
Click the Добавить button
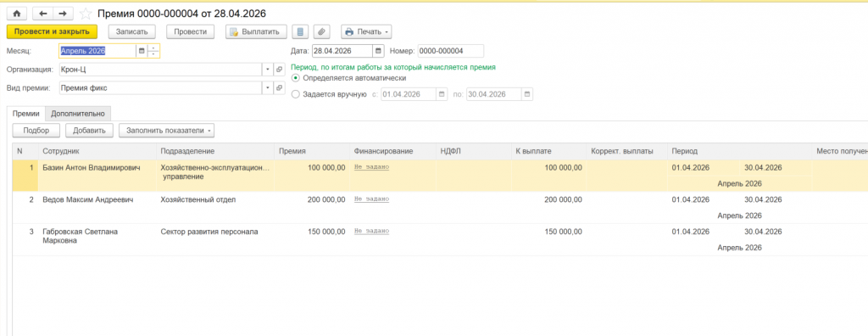pos(89,131)
